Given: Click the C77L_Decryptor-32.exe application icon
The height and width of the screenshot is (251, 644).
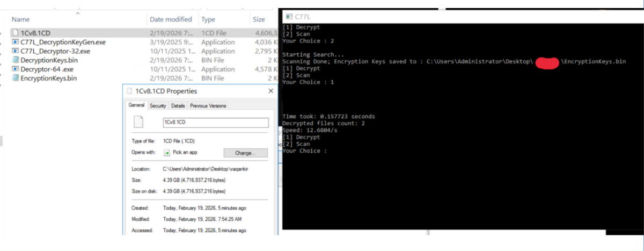Looking at the screenshot, I should click(x=16, y=51).
